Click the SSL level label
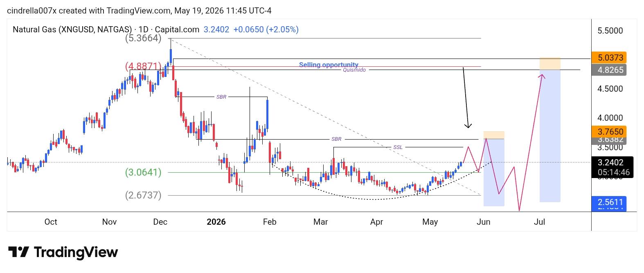Viewport: 644px width, 273px height. (398, 147)
